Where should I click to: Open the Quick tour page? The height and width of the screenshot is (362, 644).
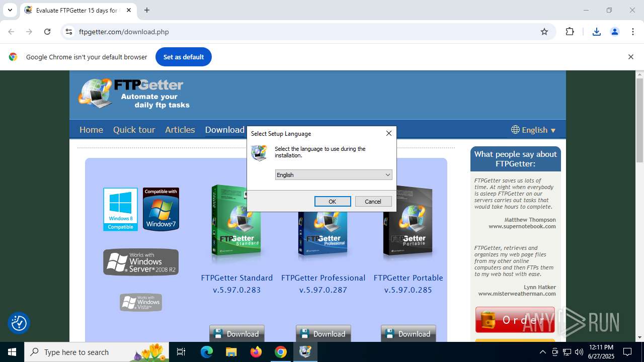click(x=134, y=130)
